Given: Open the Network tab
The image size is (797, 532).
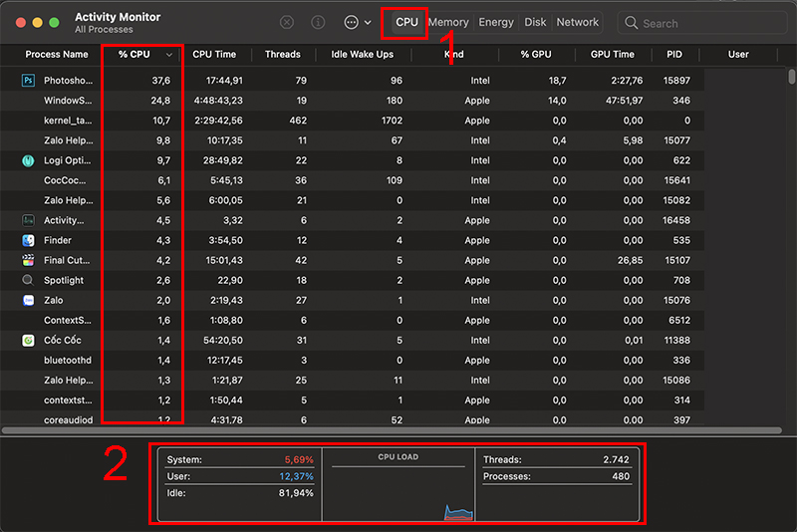Looking at the screenshot, I should 578,22.
